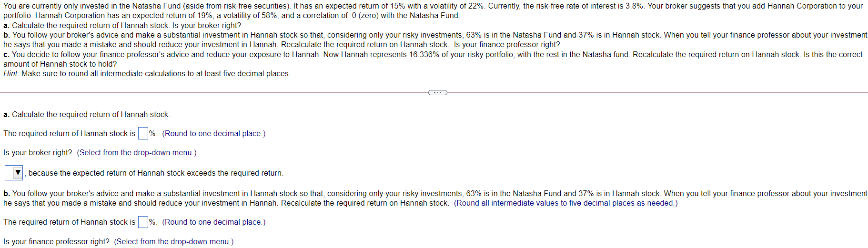The height and width of the screenshot is (248, 868).
Task: Click the bold 'a.' label in answer section
Action: [x=6, y=115]
